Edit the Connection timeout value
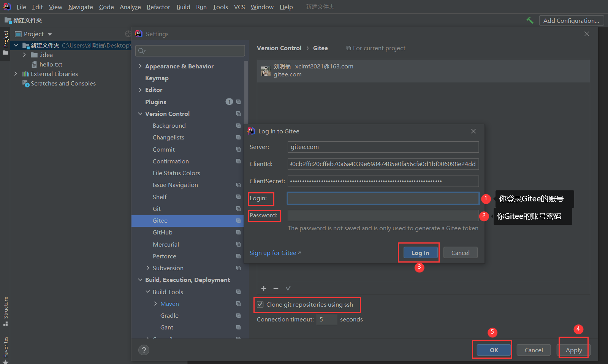This screenshot has height=364, width=608. pos(327,320)
